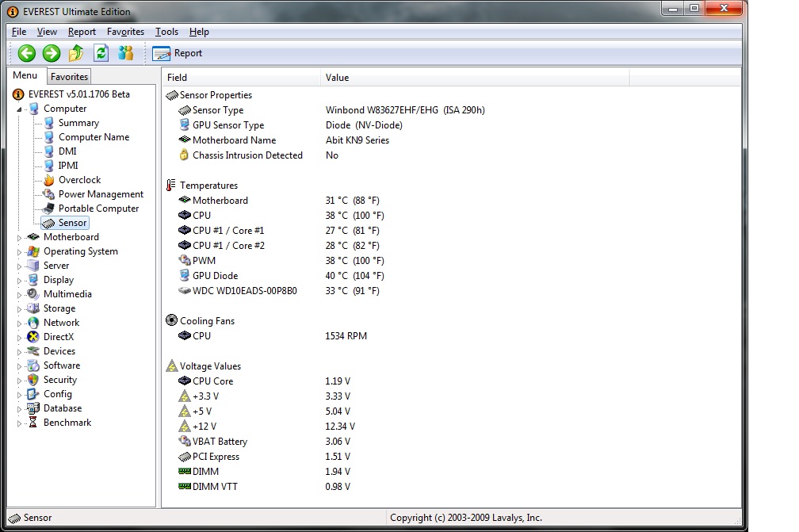Click the Benchmark hourglass icon
The width and height of the screenshot is (799, 532).
[33, 423]
